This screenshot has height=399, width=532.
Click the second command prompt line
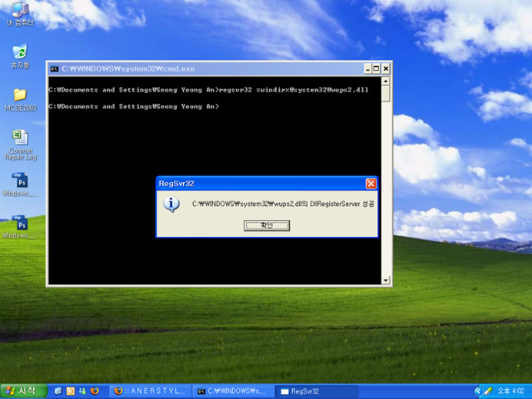[x=134, y=106]
